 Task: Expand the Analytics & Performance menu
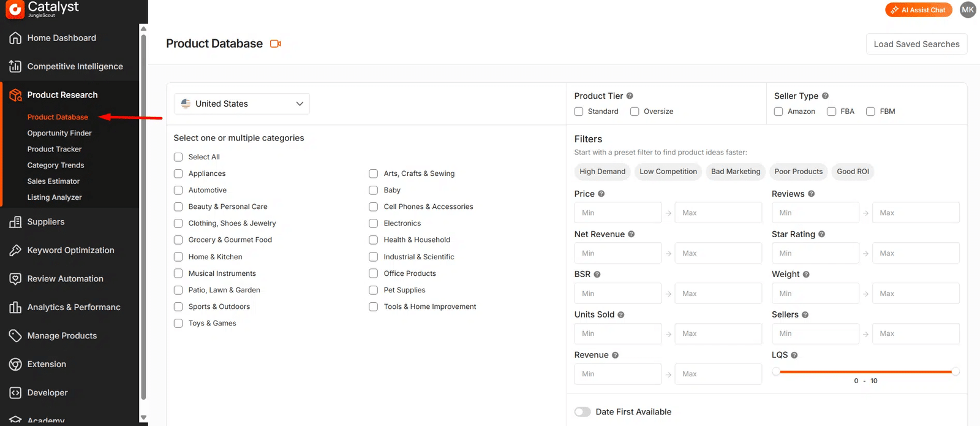[73, 307]
